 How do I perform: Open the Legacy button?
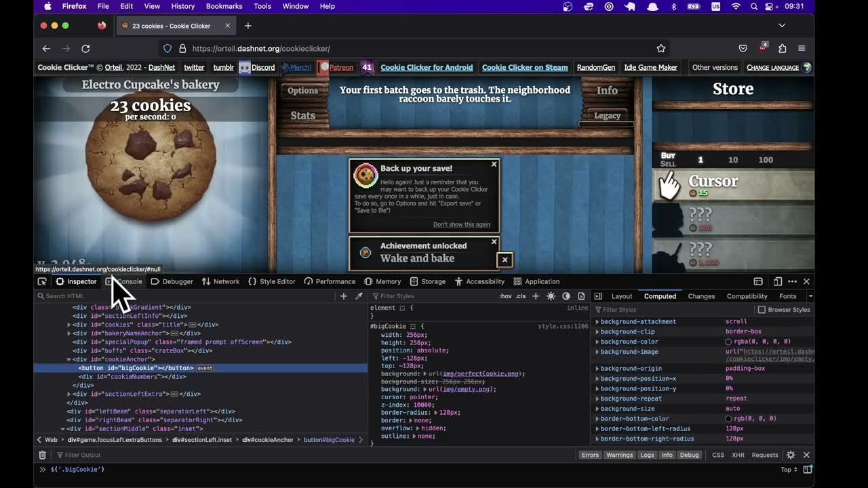point(607,115)
